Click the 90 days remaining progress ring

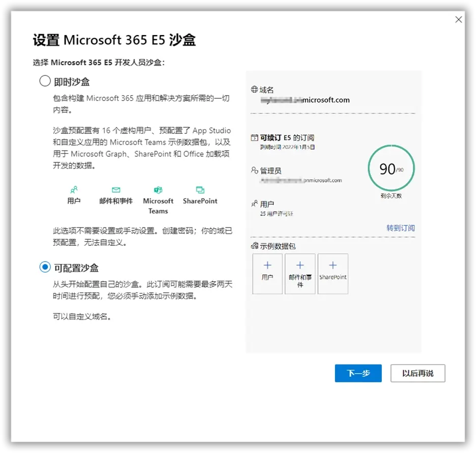[391, 168]
